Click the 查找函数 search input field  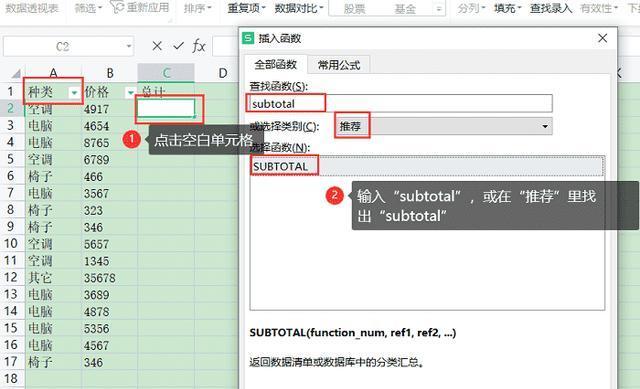pyautogui.click(x=401, y=104)
